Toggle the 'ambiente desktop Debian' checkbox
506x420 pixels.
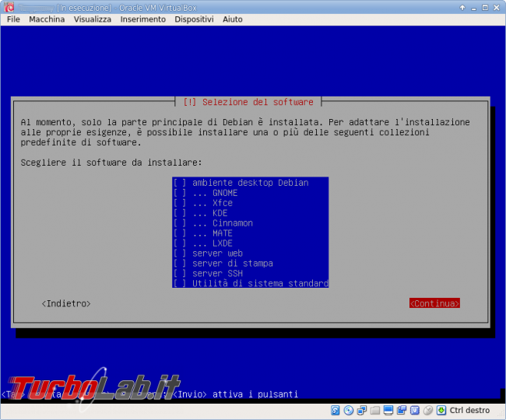pos(180,183)
